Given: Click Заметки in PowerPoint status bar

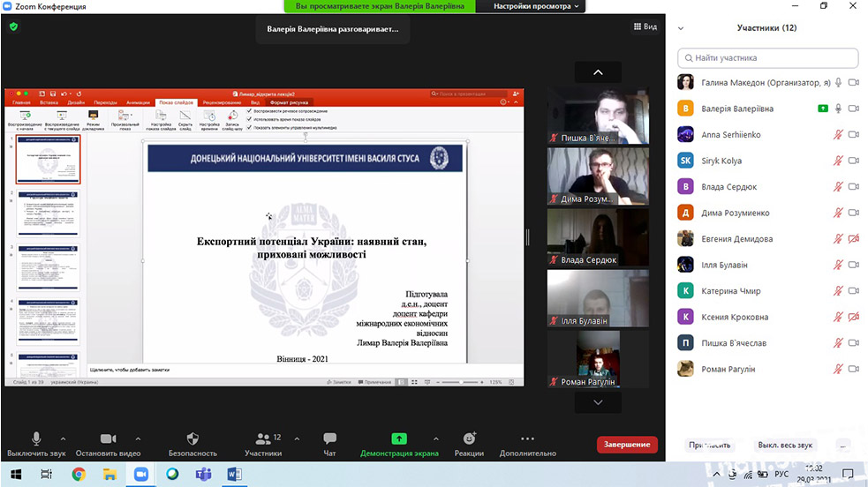Looking at the screenshot, I should pos(339,382).
